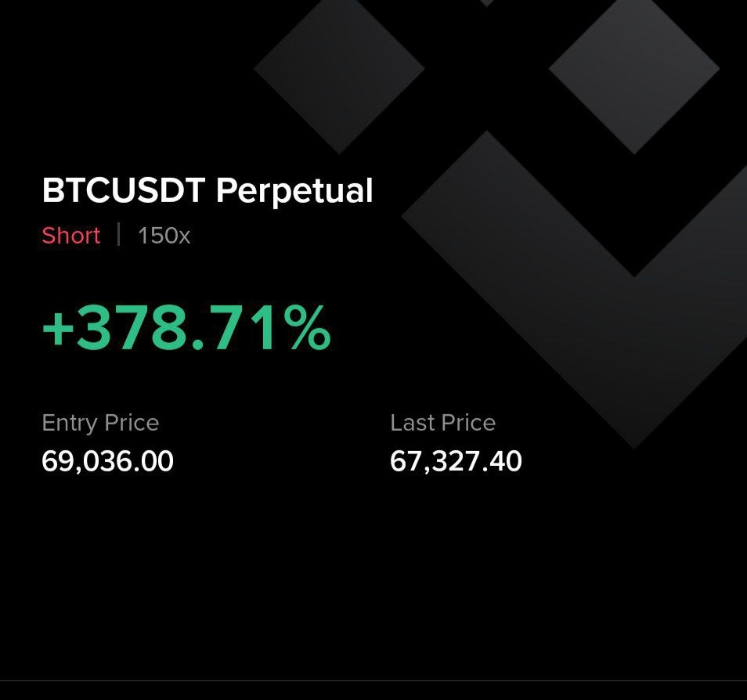Click the small diamond tip at the top edge
Screen dimensions: 747x700
[x=486, y=2]
